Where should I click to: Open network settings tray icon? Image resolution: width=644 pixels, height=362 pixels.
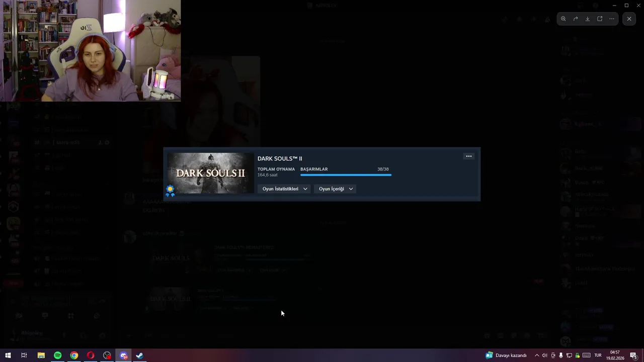(x=569, y=355)
